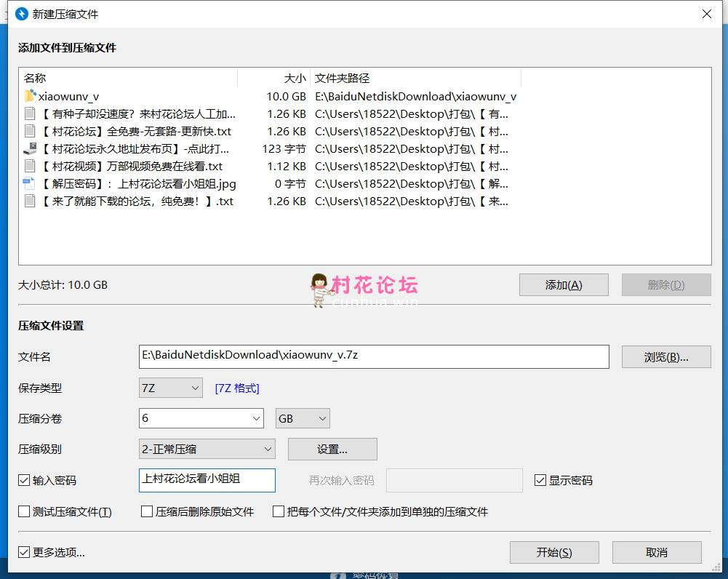The width and height of the screenshot is (728, 579).
Task: Open the 压缩级别 2-正常压缩 dropdown
Action: pos(207,449)
